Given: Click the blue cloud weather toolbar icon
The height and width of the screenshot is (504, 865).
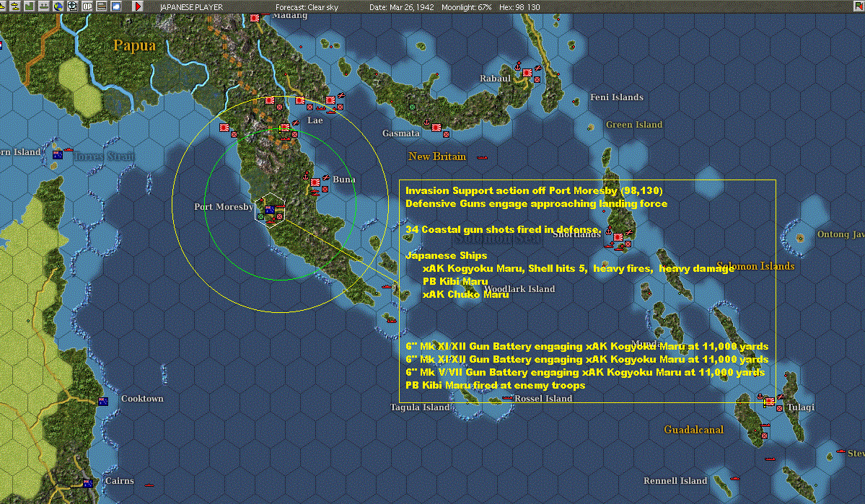Looking at the screenshot, I should 116,6.
